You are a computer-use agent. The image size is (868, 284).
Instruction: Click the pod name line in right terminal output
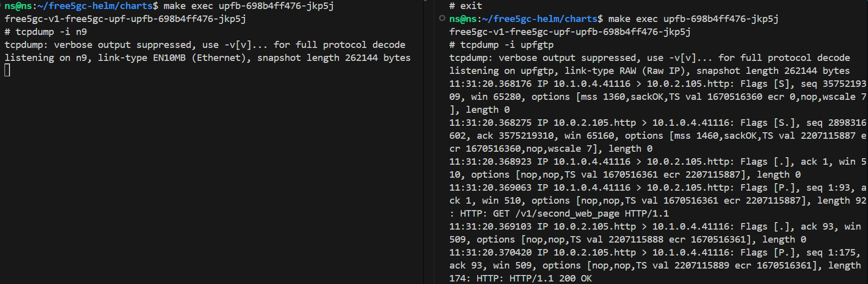570,32
